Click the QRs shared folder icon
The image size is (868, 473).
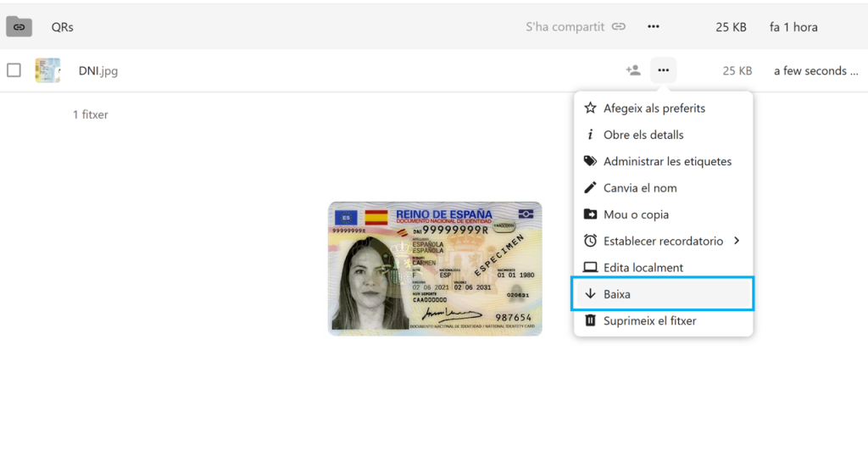click(19, 27)
